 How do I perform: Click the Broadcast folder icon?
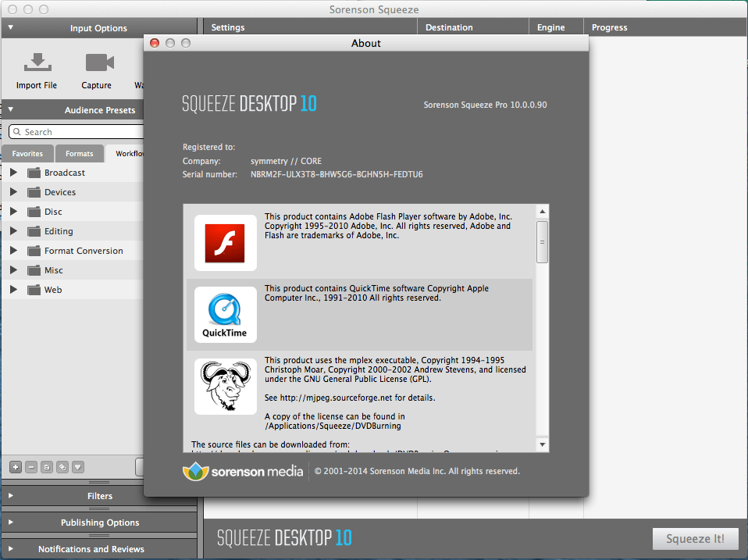[x=34, y=173]
